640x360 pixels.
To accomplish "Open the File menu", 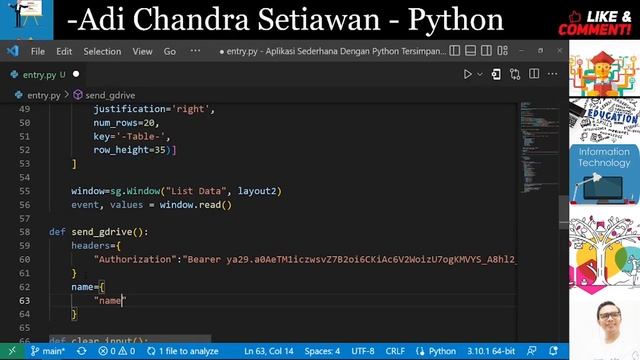I will click(x=38, y=51).
